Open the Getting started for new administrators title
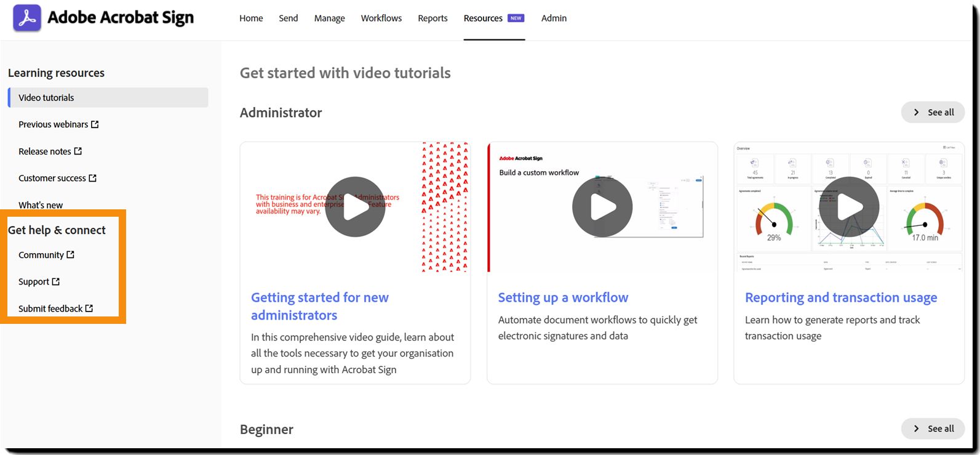 click(x=320, y=307)
